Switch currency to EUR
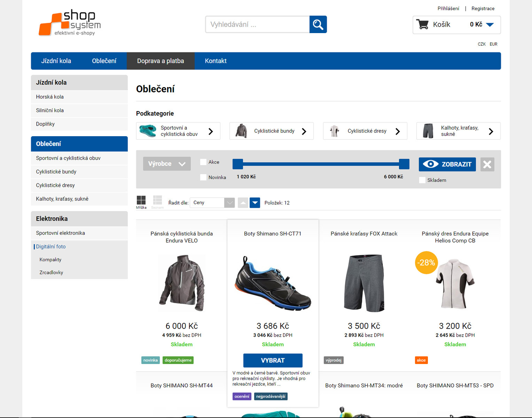 pyautogui.click(x=493, y=44)
